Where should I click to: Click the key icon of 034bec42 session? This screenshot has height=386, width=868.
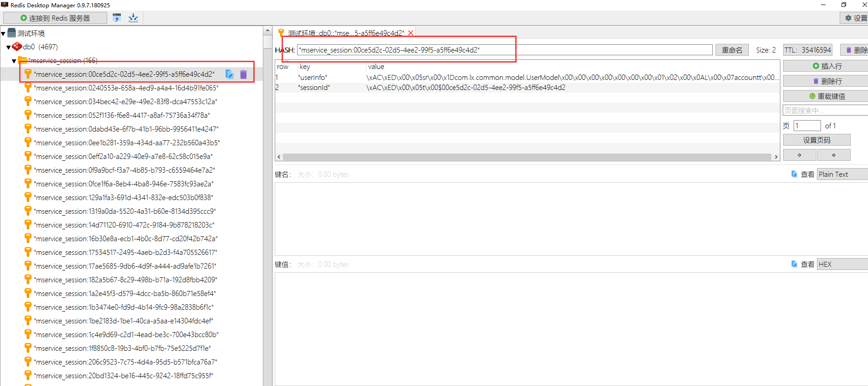coord(28,101)
